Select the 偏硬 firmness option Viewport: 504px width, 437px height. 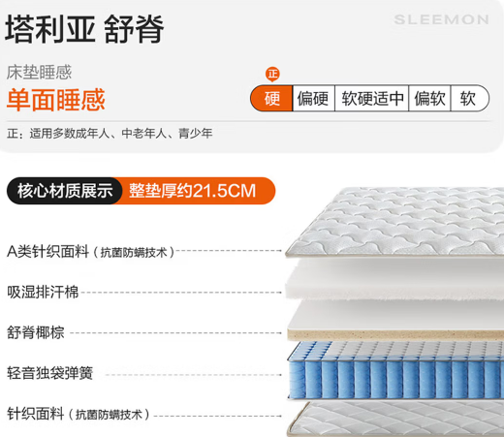pos(313,98)
